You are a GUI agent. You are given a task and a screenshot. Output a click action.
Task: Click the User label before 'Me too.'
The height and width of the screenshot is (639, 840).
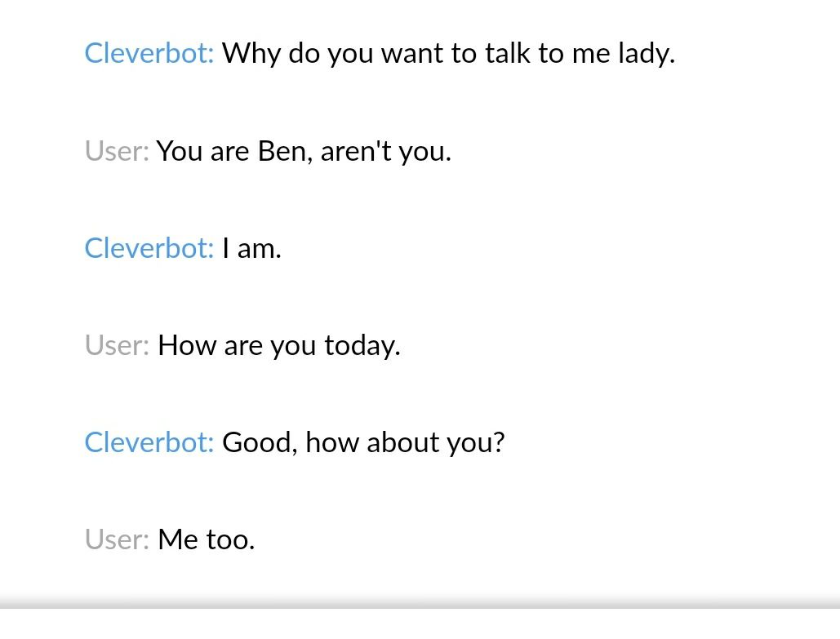[117, 539]
